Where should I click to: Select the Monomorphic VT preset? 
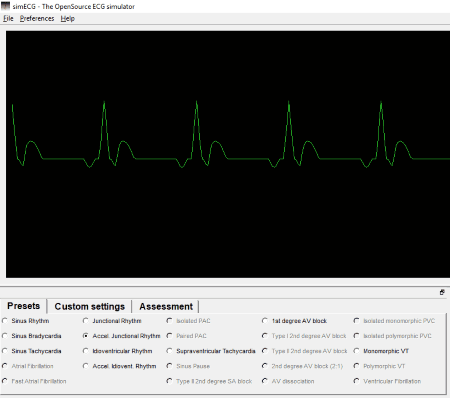point(381,351)
